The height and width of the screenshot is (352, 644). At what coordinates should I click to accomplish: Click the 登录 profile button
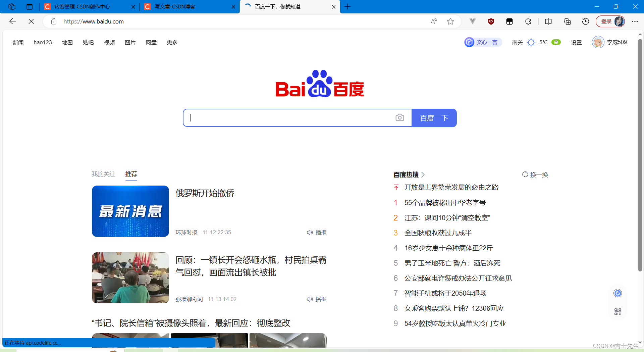(x=610, y=21)
